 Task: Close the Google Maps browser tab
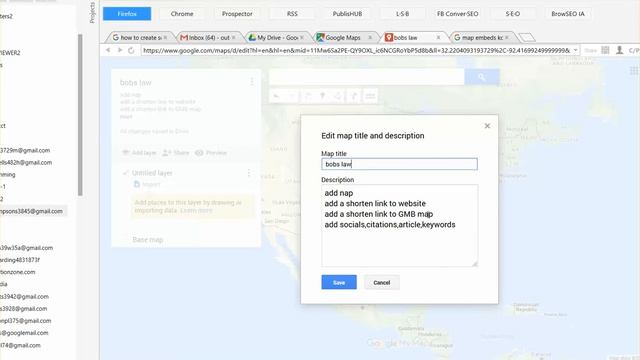[x=370, y=37]
